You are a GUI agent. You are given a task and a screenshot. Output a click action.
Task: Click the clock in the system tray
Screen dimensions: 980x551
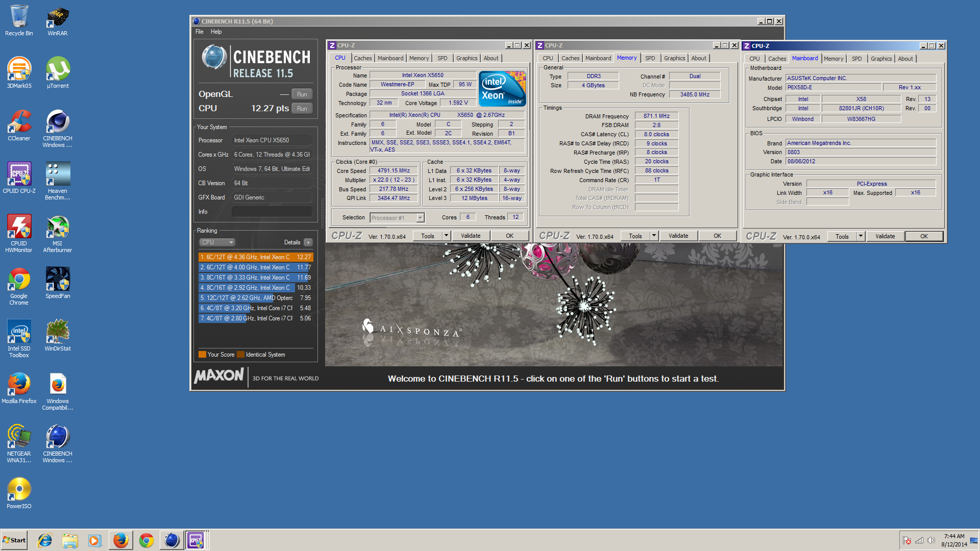click(x=954, y=540)
